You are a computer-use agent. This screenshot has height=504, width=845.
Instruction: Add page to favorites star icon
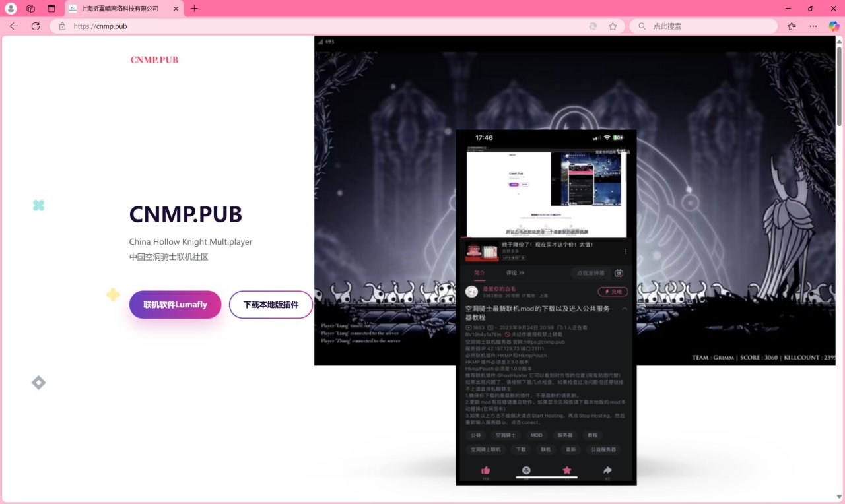pos(613,26)
